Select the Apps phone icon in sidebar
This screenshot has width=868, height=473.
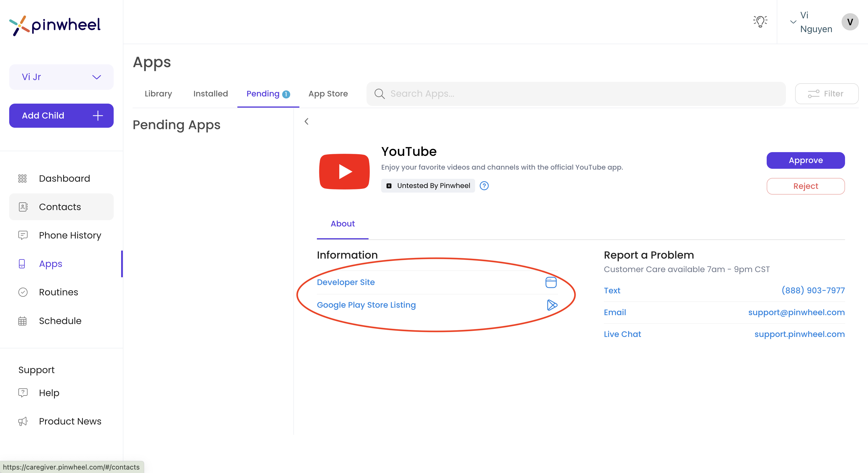coord(22,264)
